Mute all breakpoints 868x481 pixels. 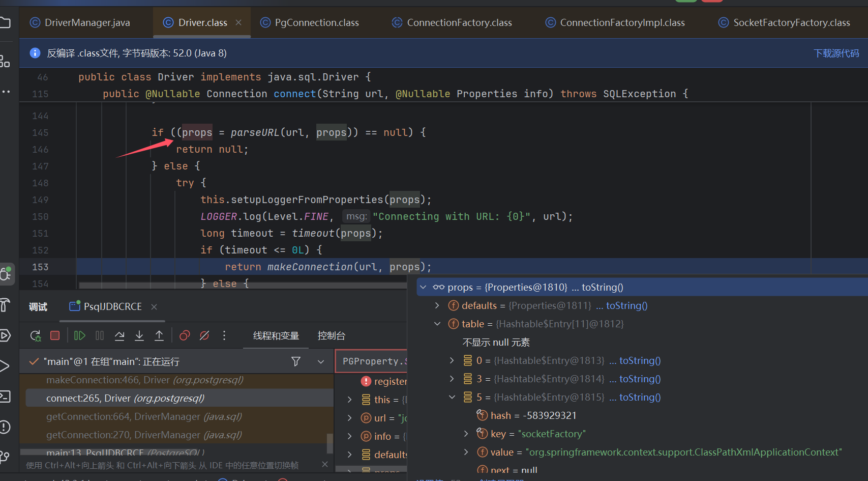[204, 335]
